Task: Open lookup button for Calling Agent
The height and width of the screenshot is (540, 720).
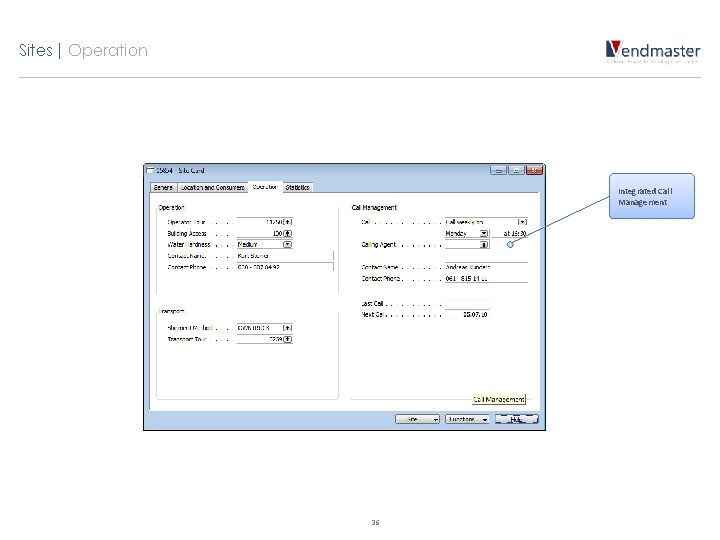Action: coord(484,245)
